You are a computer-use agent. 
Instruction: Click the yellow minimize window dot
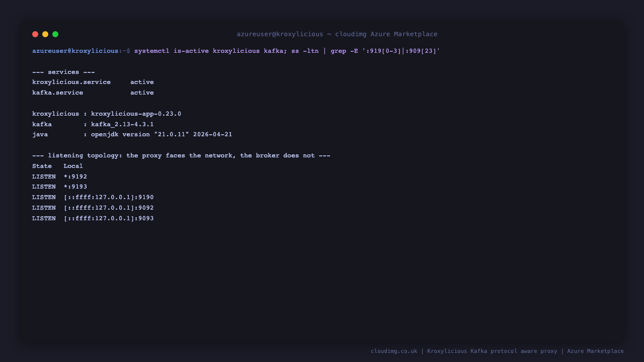[45, 34]
